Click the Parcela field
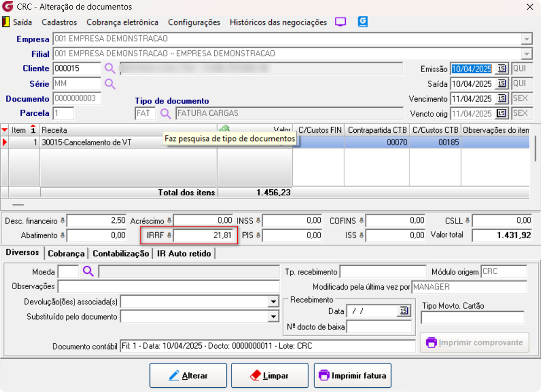Screen dimensions: 541x392 63,113
